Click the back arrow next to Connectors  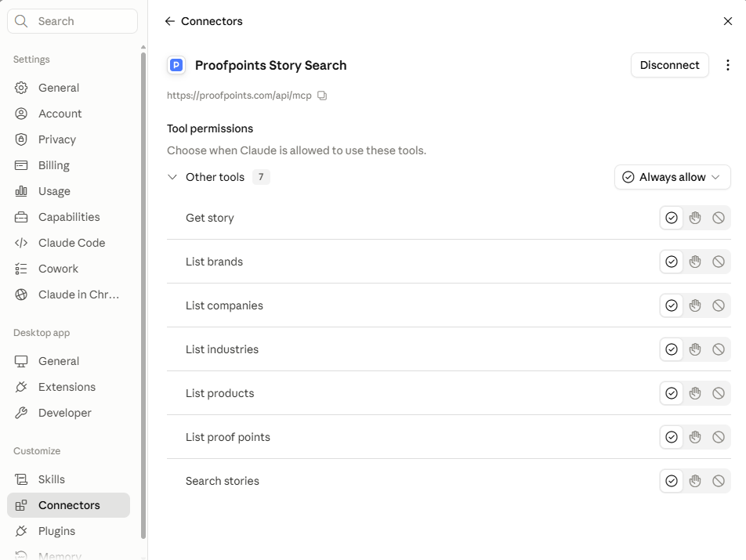click(x=170, y=21)
